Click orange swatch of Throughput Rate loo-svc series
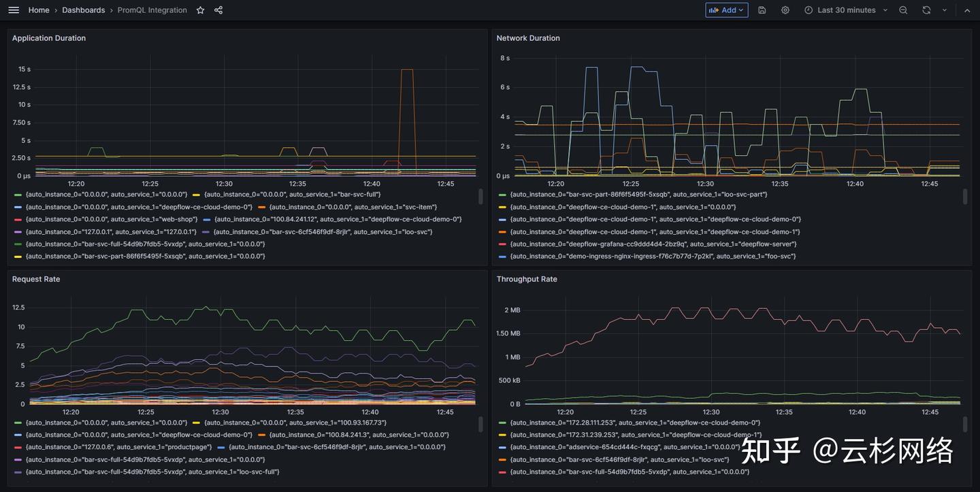The image size is (980, 492). 503,459
